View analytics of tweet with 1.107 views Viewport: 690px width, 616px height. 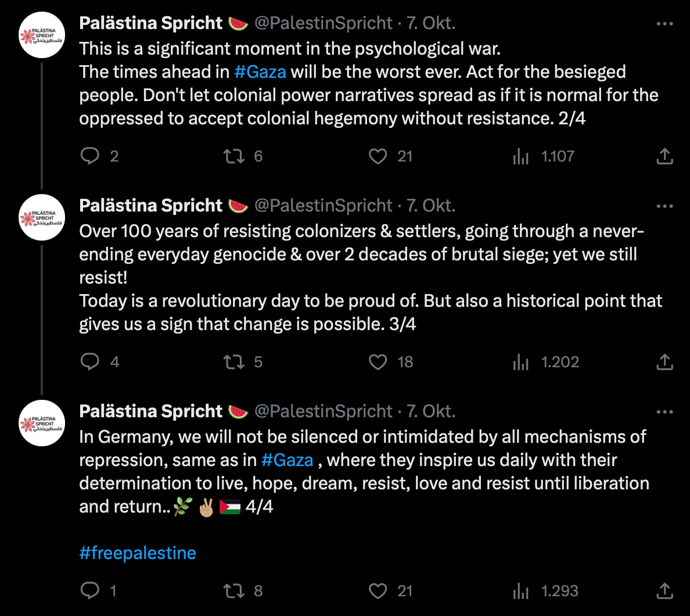(x=521, y=156)
